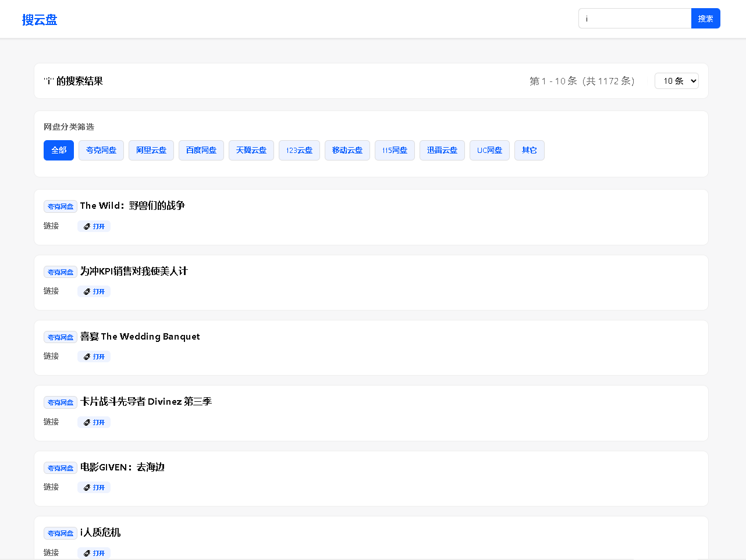Click the blue 搜索 search button
The width and height of the screenshot is (746, 560).
click(705, 19)
